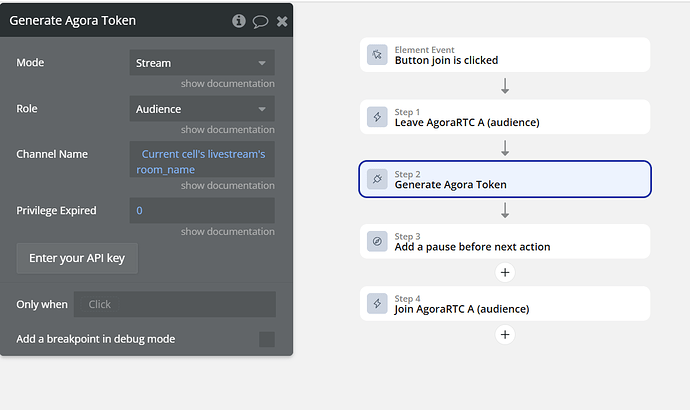Click the Element Event cursor icon
This screenshot has height=410, width=690.
click(x=377, y=55)
